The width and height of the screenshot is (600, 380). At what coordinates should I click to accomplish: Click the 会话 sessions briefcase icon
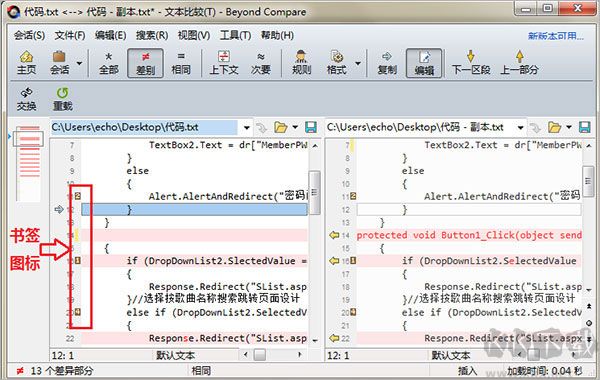pos(59,63)
